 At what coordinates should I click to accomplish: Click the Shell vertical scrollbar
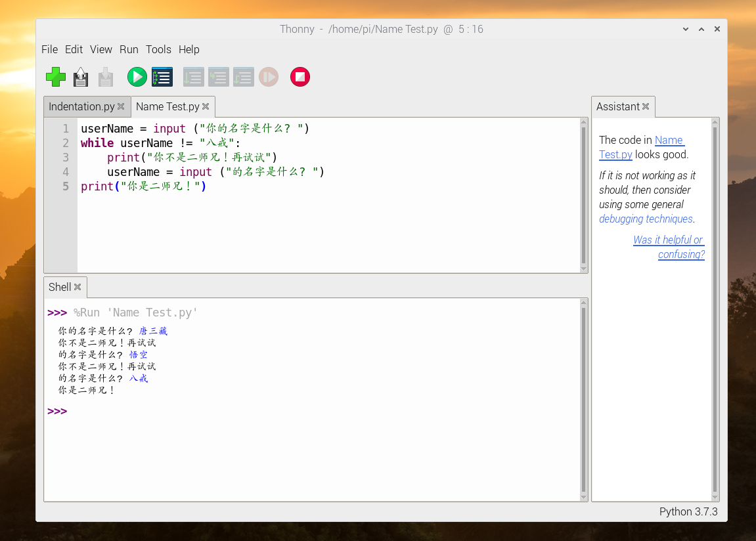tap(583, 400)
